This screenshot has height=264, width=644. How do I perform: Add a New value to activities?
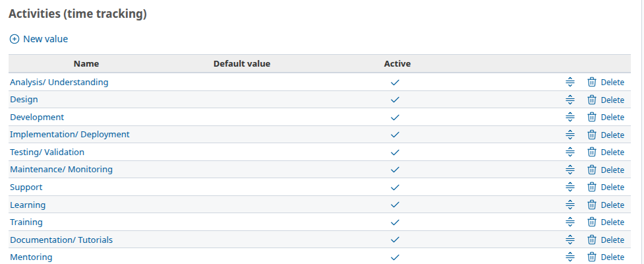(x=45, y=39)
